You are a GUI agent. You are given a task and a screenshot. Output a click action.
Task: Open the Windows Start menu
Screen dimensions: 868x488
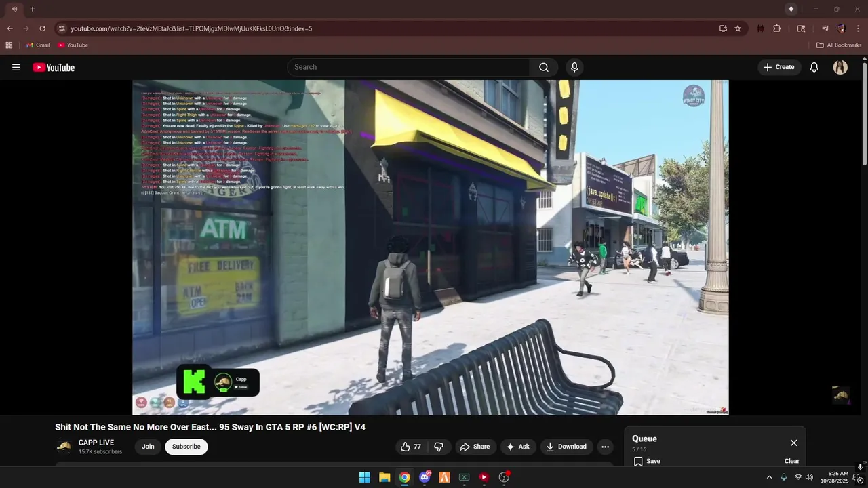[x=364, y=477]
